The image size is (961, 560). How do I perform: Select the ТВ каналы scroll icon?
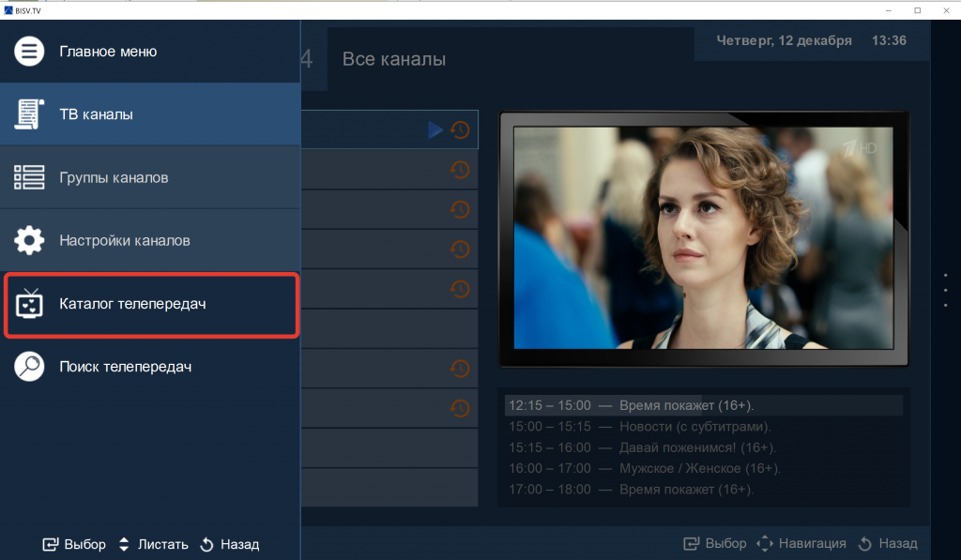click(29, 114)
